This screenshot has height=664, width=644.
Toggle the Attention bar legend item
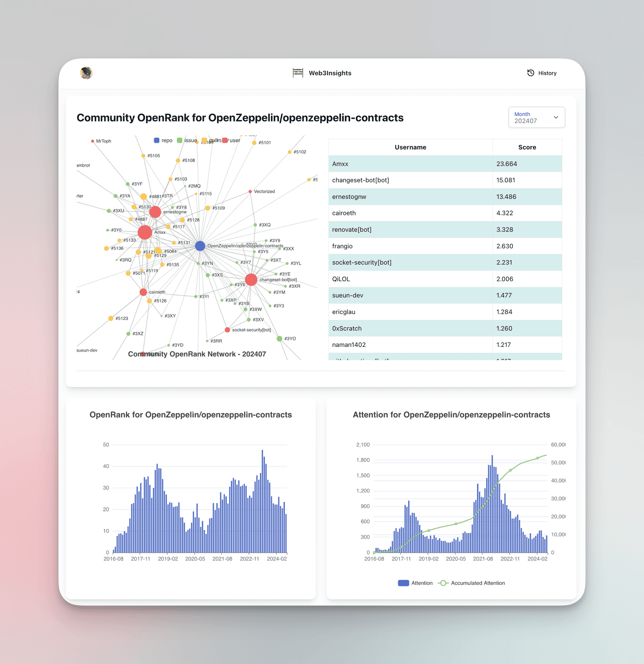415,583
